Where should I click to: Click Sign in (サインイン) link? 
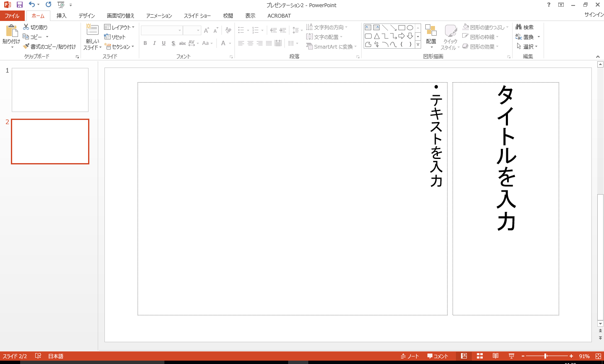[594, 15]
